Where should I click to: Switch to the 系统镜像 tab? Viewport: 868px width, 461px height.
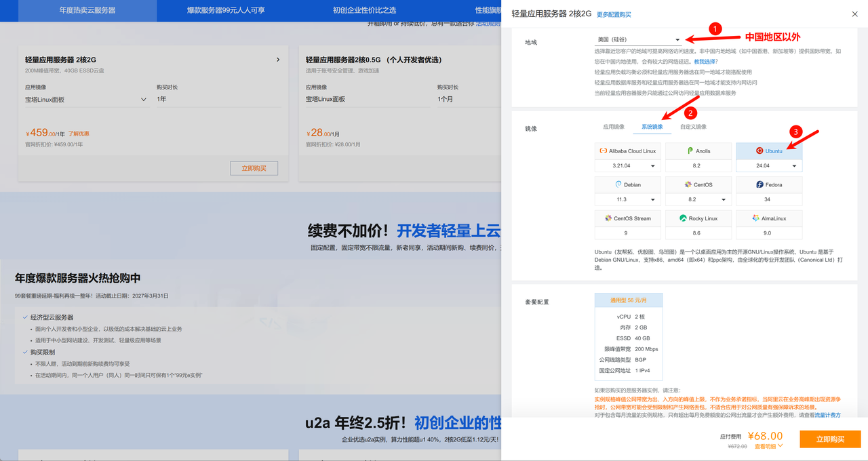coord(652,127)
